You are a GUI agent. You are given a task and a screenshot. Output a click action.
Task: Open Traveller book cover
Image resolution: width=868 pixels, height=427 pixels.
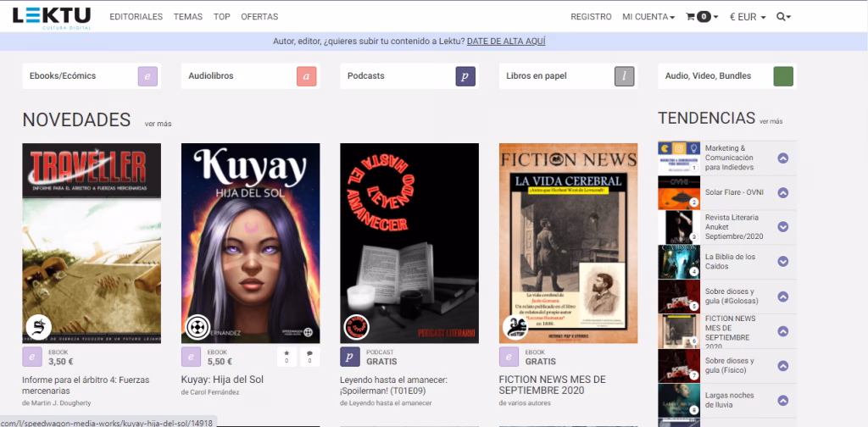(x=92, y=243)
